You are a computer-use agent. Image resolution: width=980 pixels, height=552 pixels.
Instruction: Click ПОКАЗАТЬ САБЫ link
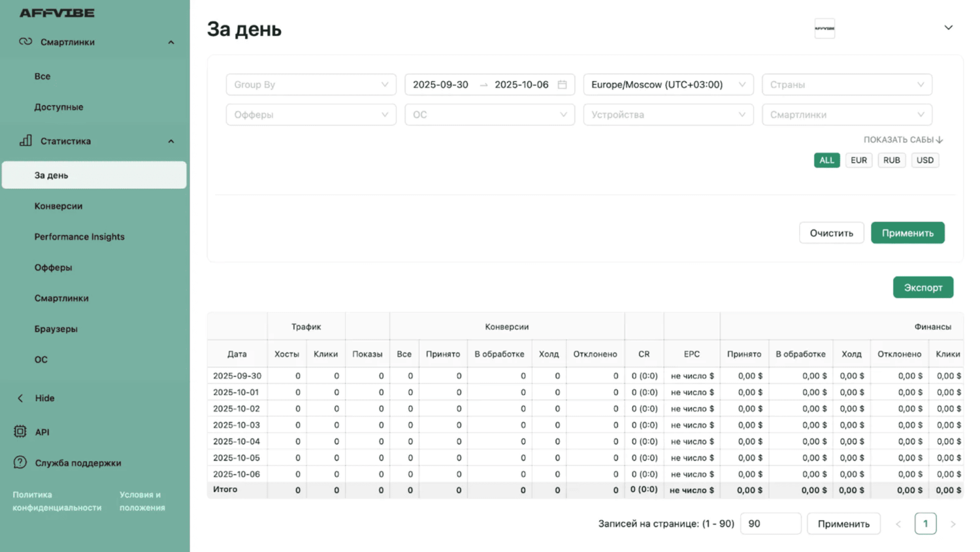pos(903,140)
